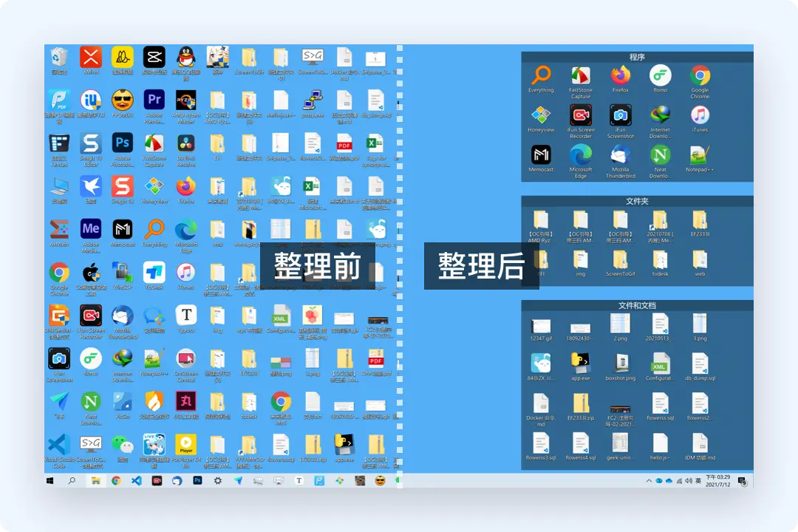Open the Settings gear on the taskbar
Viewport: 798px width, 532px height.
point(218,480)
